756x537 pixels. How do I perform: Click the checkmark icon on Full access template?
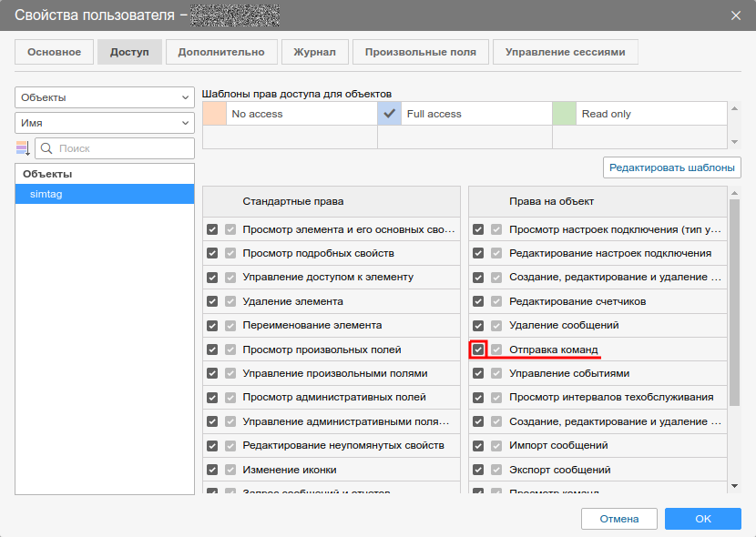coord(391,114)
